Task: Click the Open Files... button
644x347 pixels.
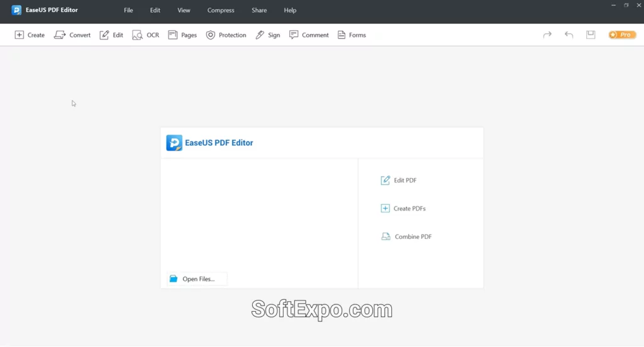Action: click(197, 279)
